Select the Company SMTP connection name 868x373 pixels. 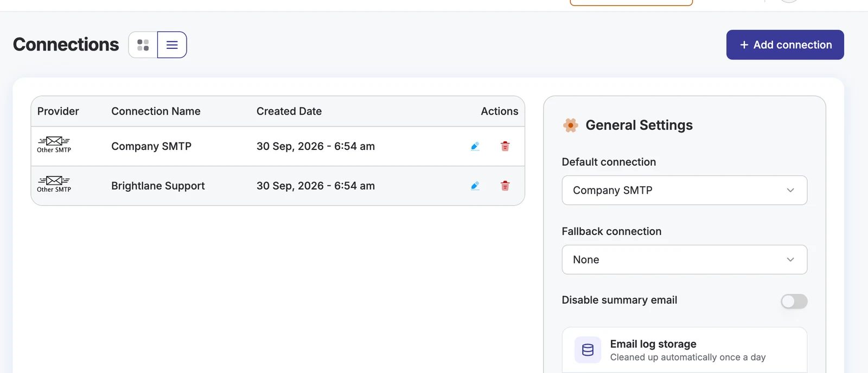tap(151, 146)
